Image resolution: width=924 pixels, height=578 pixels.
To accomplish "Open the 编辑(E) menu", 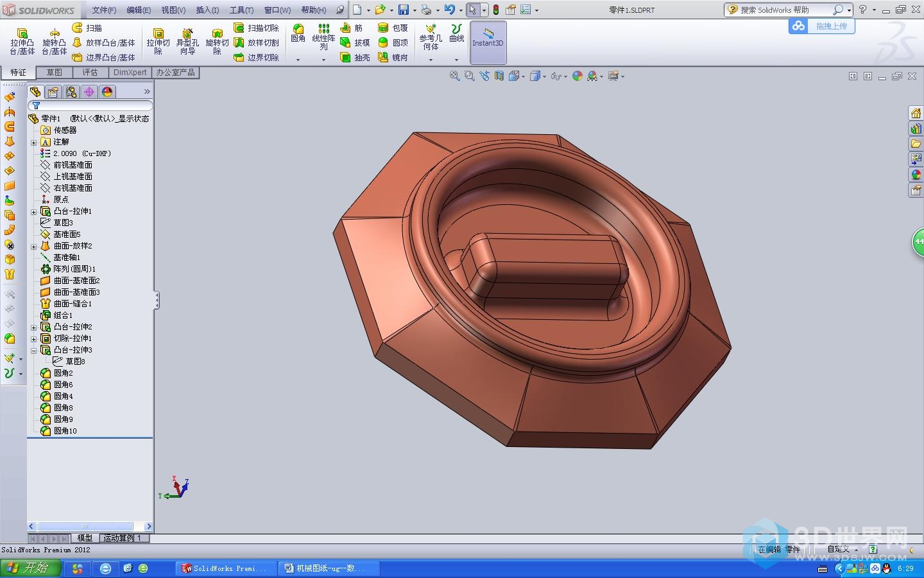I will [139, 10].
